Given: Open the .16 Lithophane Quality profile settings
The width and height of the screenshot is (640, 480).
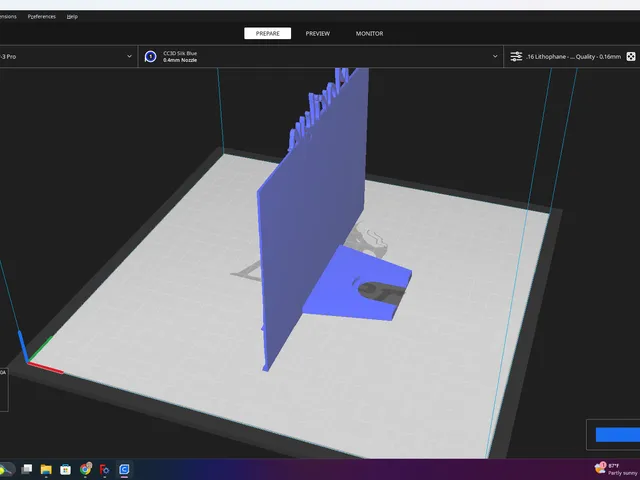Looking at the screenshot, I should (x=573, y=57).
